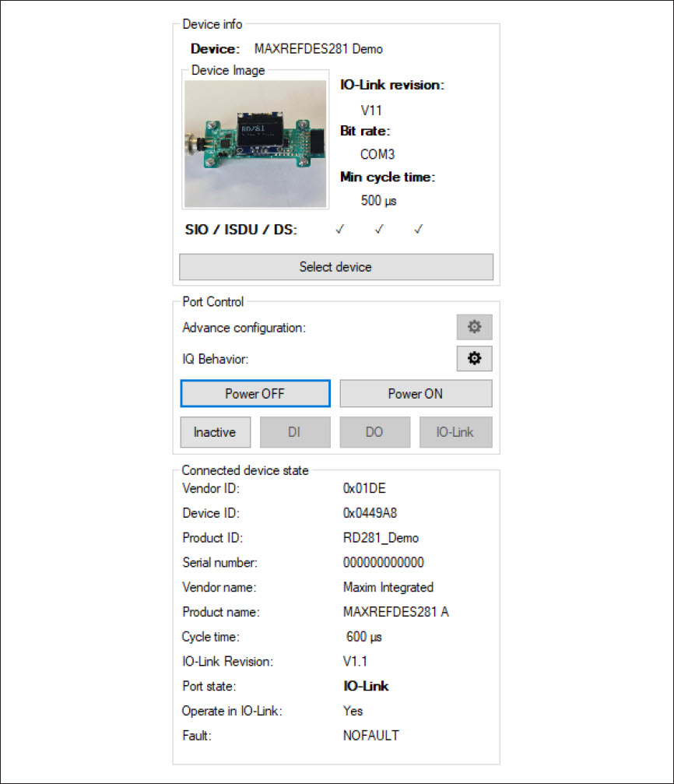Switch port mode to DI
674x784 pixels.
[295, 432]
